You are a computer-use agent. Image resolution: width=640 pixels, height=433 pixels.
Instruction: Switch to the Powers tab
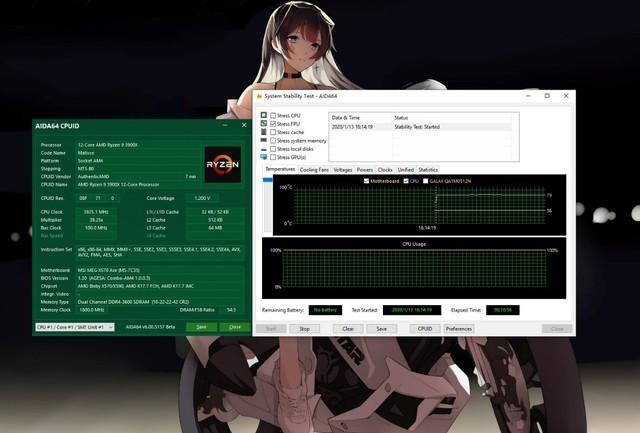click(364, 170)
